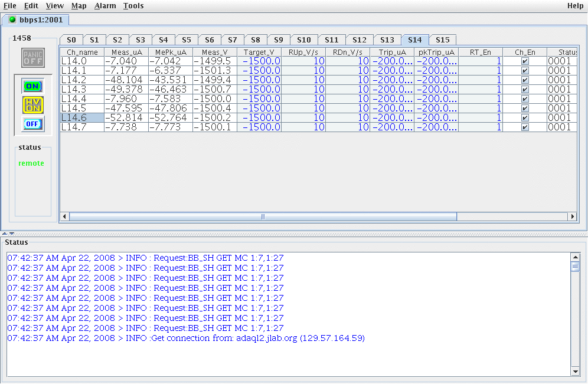588x384 pixels.
Task: Switch to slot tab S10
Action: click(x=304, y=40)
